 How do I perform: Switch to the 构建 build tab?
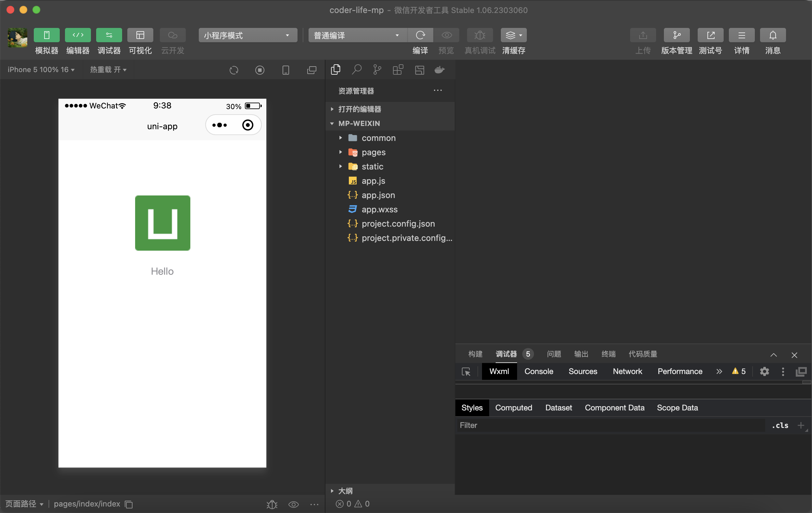tap(475, 354)
